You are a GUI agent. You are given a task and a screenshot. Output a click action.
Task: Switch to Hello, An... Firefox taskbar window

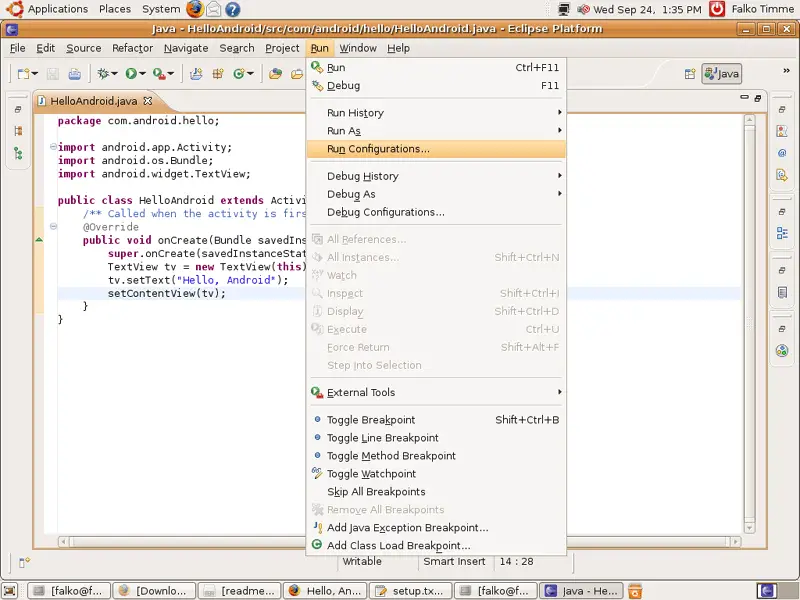(325, 591)
